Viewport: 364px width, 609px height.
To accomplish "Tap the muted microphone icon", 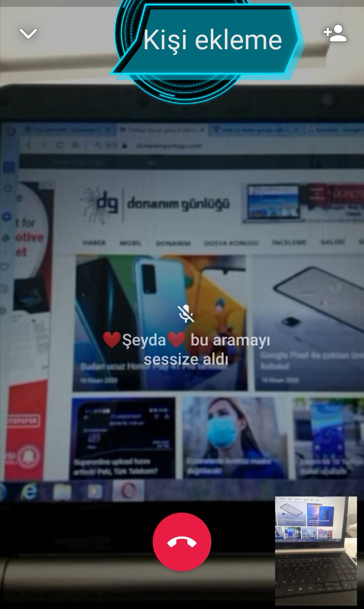I will click(x=186, y=314).
